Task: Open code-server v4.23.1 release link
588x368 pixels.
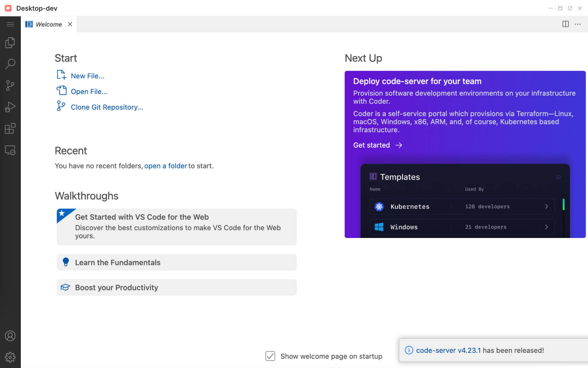Action: pyautogui.click(x=448, y=350)
